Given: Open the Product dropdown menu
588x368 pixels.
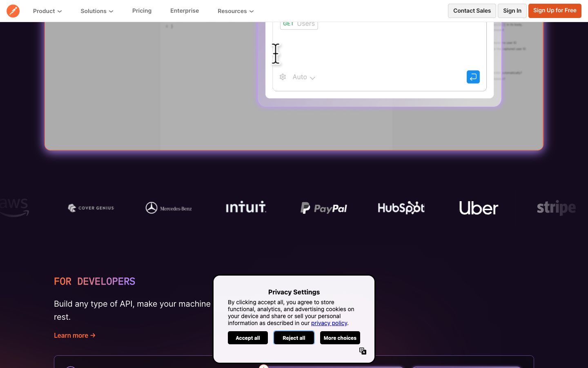Looking at the screenshot, I should click(47, 11).
